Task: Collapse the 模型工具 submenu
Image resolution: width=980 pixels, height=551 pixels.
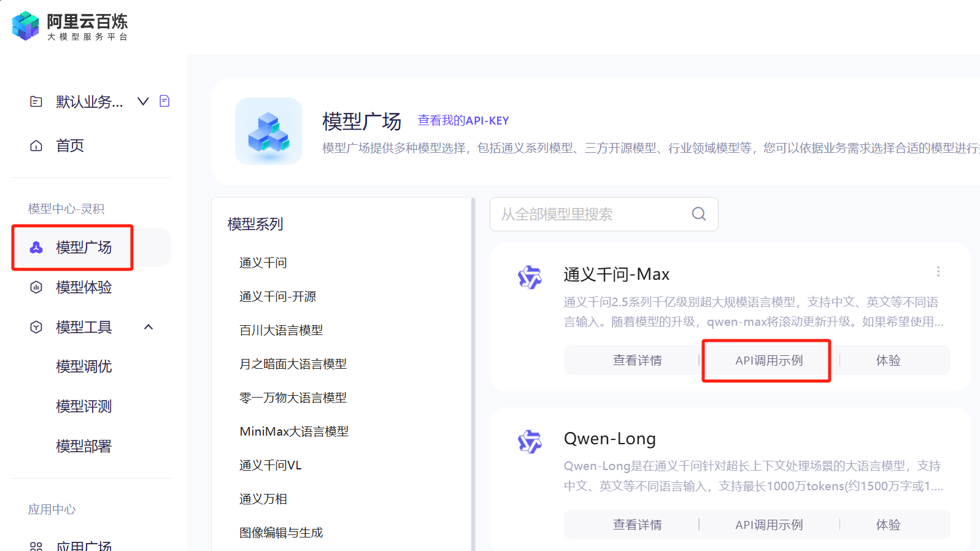Action: click(149, 327)
